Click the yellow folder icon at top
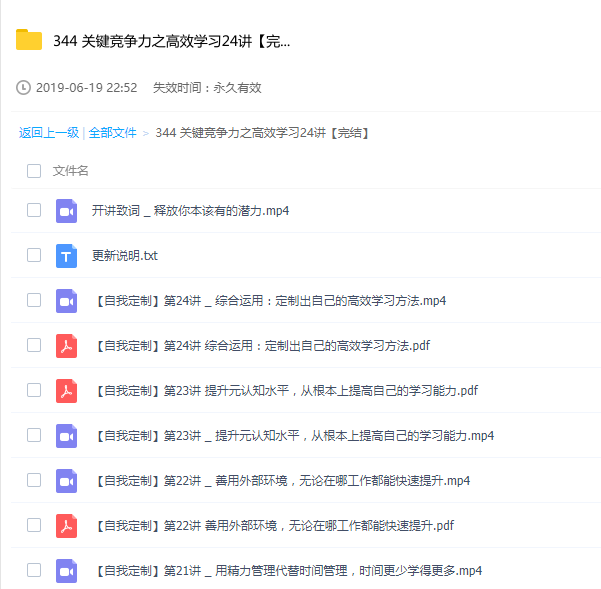The width and height of the screenshot is (601, 589). (29, 39)
